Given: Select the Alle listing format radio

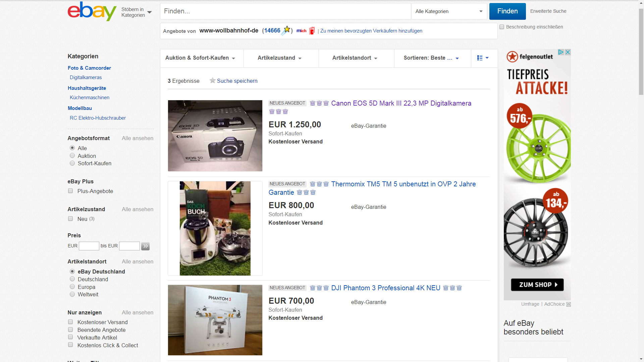Looking at the screenshot, I should pyautogui.click(x=72, y=148).
